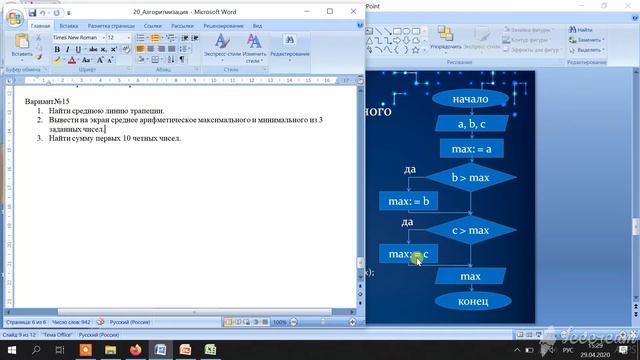Toggle bold formatting in Word
The height and width of the screenshot is (360, 640).
pos(57,49)
